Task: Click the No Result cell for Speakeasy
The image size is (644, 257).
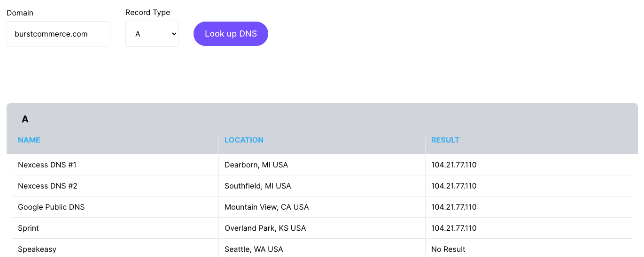Action: pyautogui.click(x=448, y=249)
